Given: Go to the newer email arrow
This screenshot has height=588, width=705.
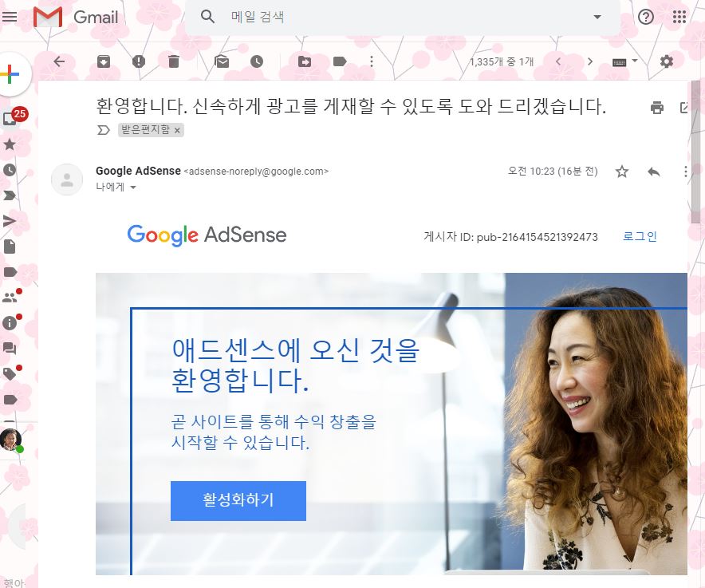Looking at the screenshot, I should [558, 61].
